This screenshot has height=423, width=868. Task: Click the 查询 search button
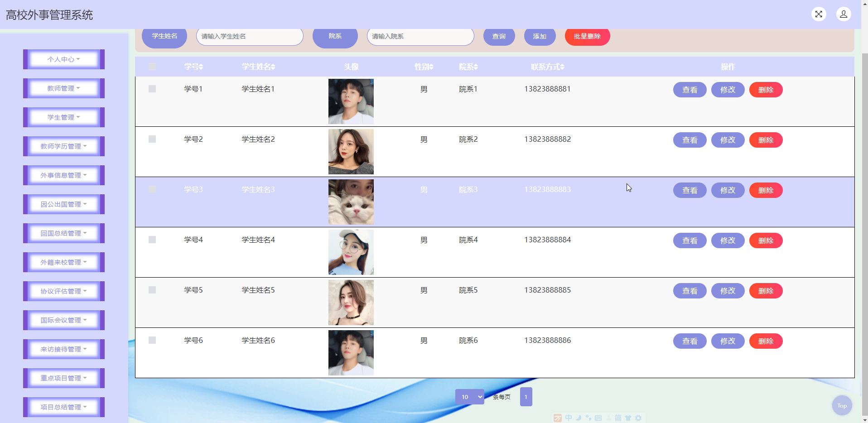(x=499, y=36)
